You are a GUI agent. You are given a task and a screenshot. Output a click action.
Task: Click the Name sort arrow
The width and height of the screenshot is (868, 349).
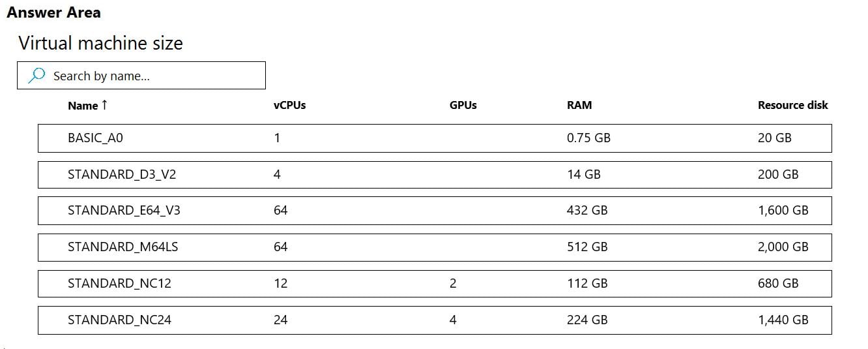[x=104, y=105]
